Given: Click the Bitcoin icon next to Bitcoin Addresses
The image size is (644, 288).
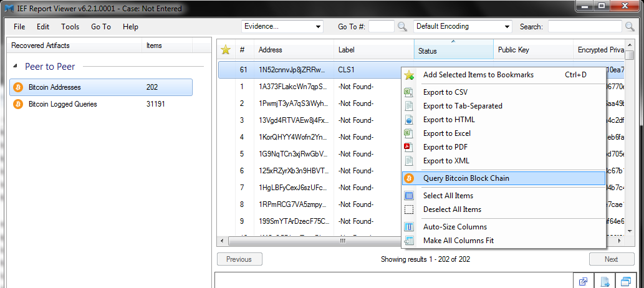Looking at the screenshot, I should pyautogui.click(x=18, y=87).
